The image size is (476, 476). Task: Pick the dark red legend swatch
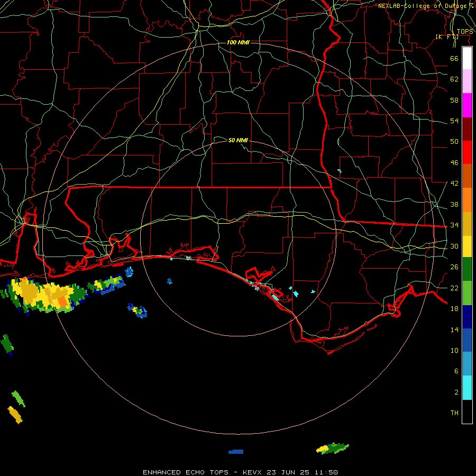click(x=467, y=129)
